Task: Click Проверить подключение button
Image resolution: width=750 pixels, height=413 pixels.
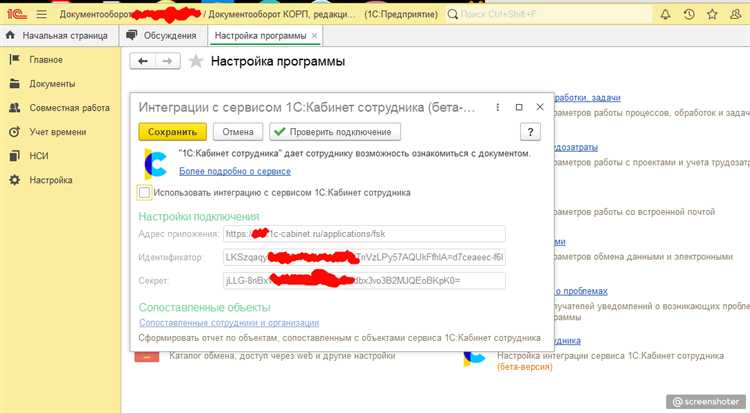Action: pyautogui.click(x=335, y=132)
